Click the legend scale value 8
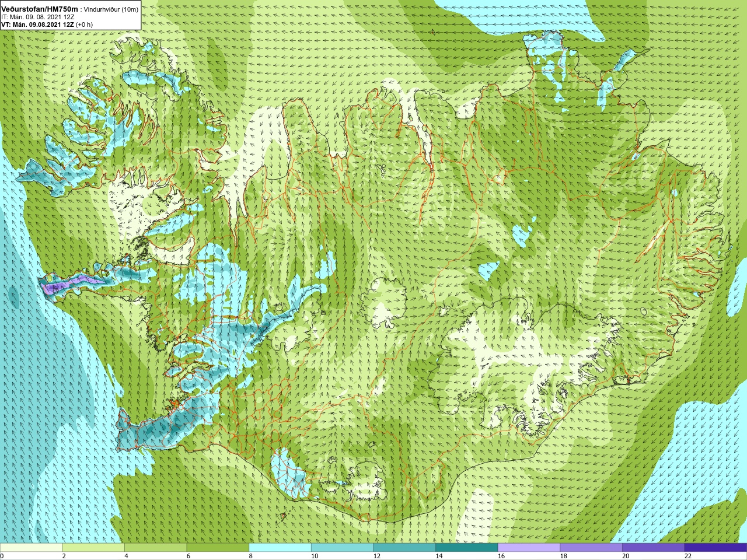 [x=251, y=556]
